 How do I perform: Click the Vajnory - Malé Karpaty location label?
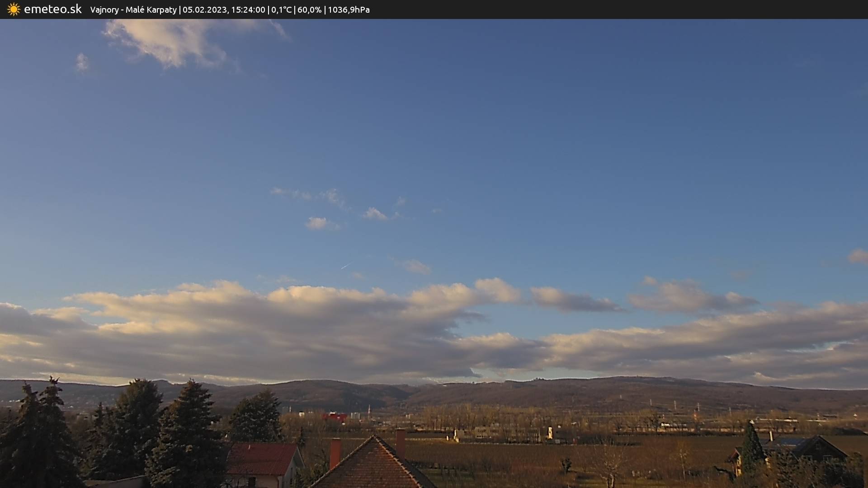pos(133,10)
